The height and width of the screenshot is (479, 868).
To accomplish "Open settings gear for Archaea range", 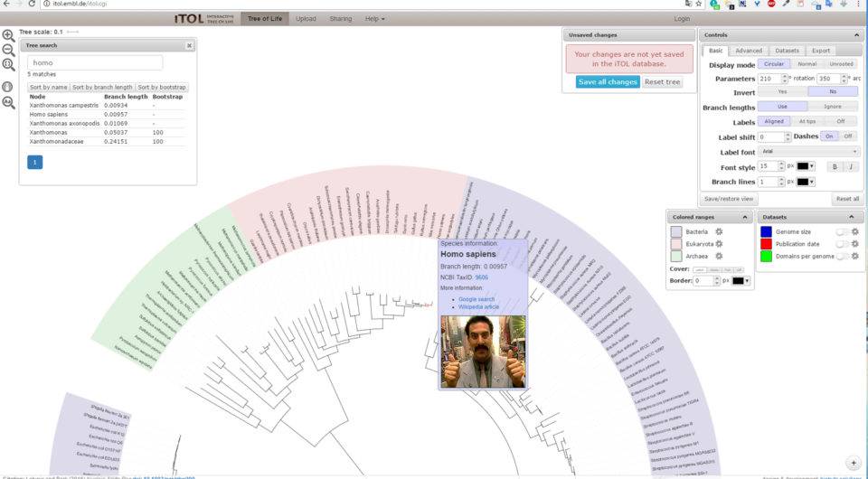I will coord(719,257).
